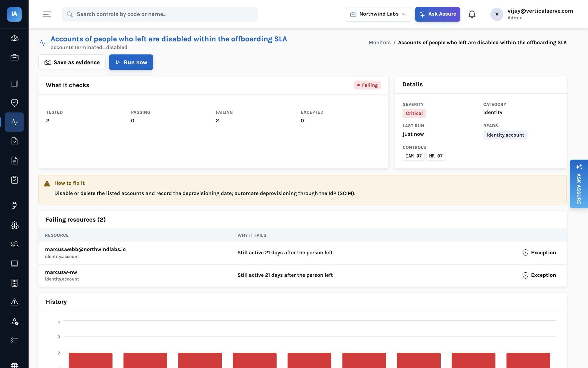This screenshot has width=588, height=368.
Task: Open the cubes sidebar icon
Action: (14, 225)
